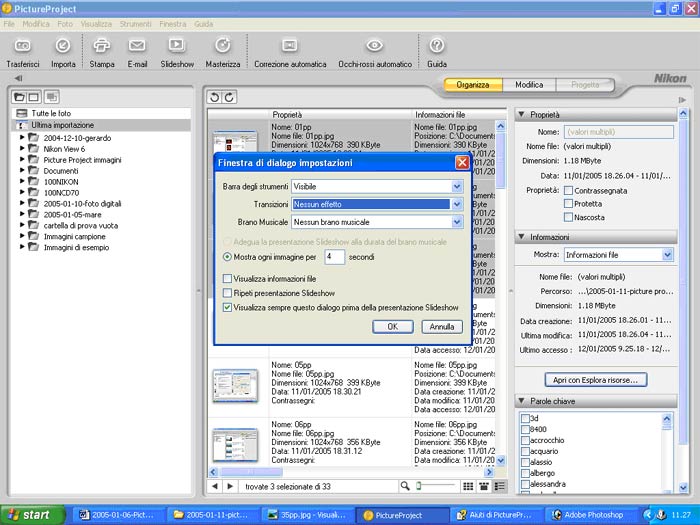700x525 pixels.
Task: Click Apri con Esplora risorse button
Action: coord(596,380)
